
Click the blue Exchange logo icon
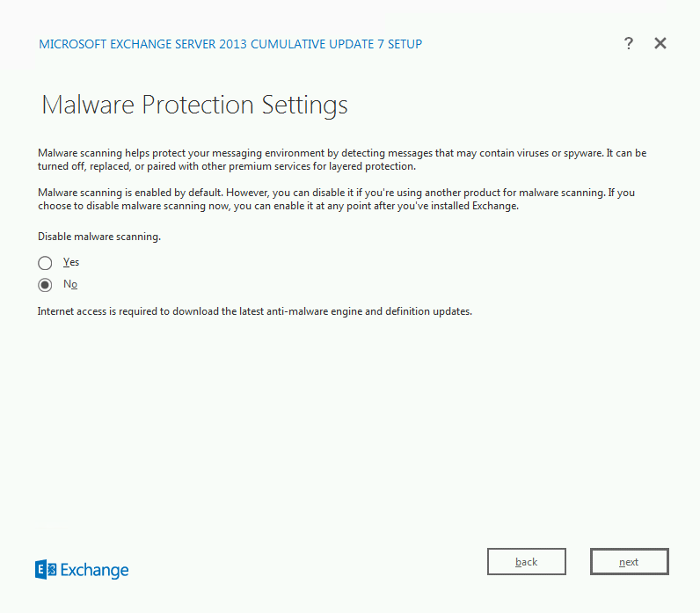click(x=46, y=569)
